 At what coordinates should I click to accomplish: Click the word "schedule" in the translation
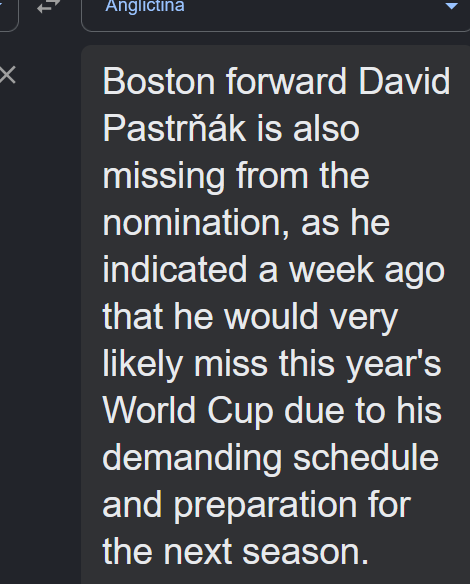(366, 458)
